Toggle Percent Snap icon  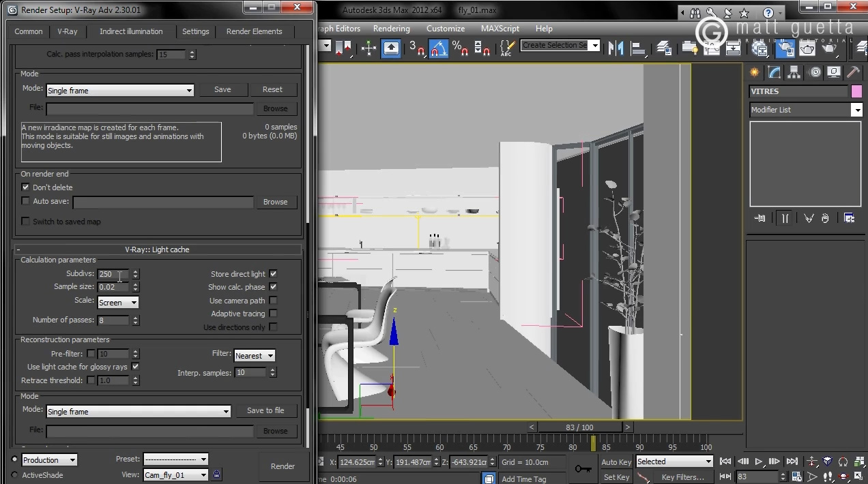(461, 48)
